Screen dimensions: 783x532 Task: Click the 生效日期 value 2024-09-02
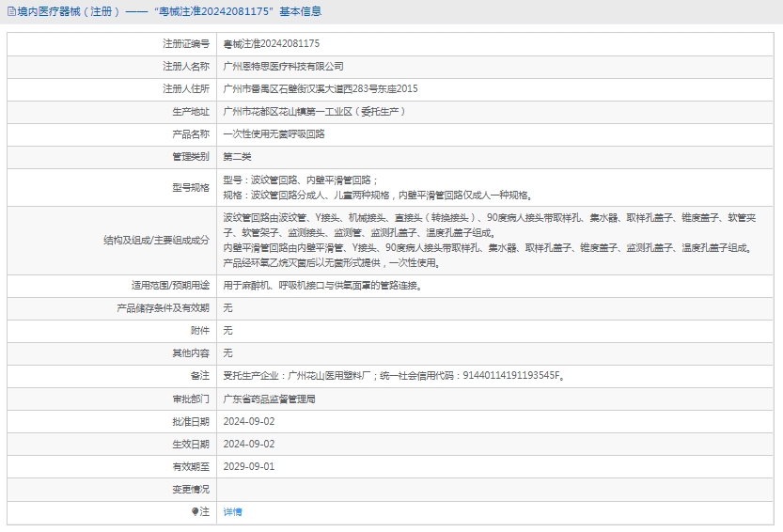pos(248,444)
